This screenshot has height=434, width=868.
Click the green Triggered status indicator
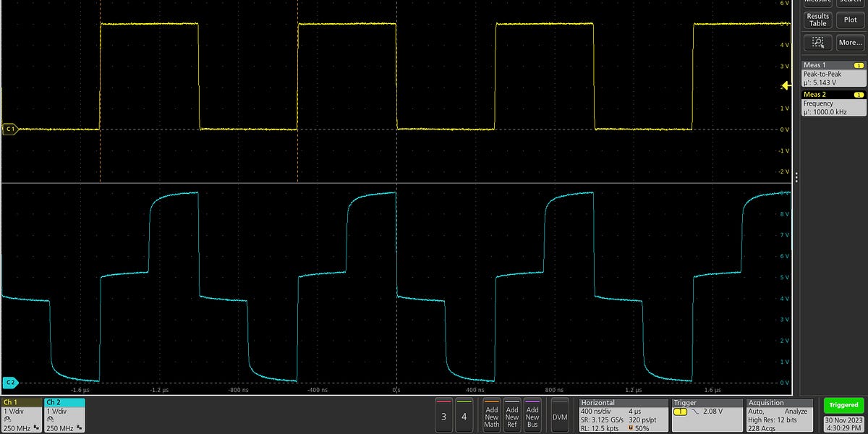tap(843, 405)
